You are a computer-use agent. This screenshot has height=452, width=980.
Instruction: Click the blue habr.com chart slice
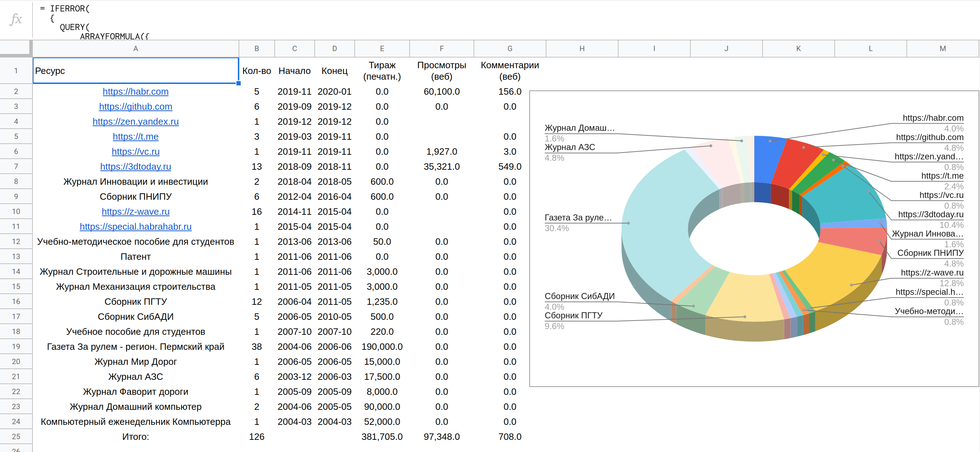click(766, 160)
